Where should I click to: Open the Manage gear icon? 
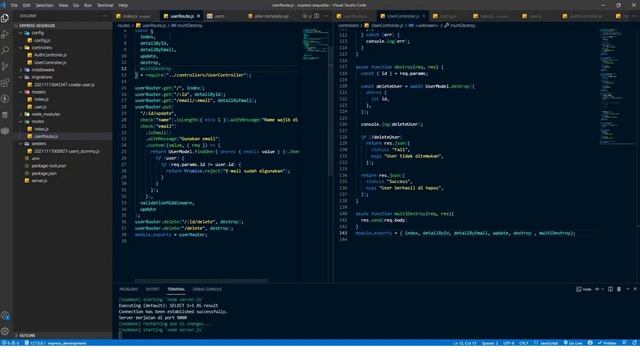(x=5, y=331)
